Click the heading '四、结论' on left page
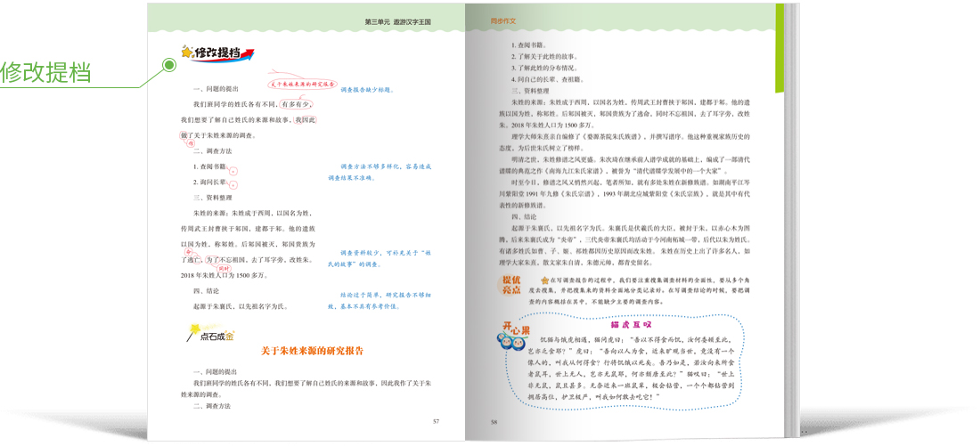Screen dimensions: 980x446 pos(207,290)
